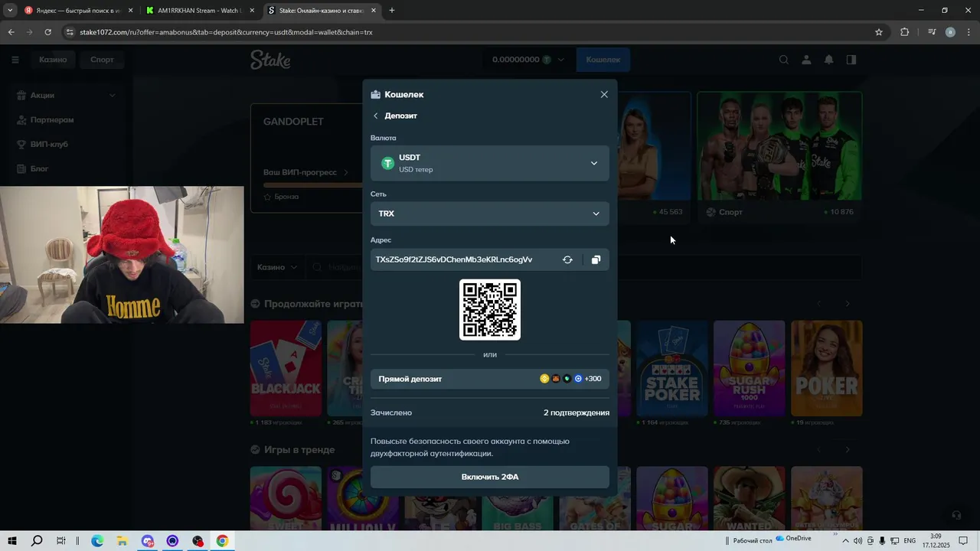Open the user profile icon
Screen dimensions: 980x551
806,60
